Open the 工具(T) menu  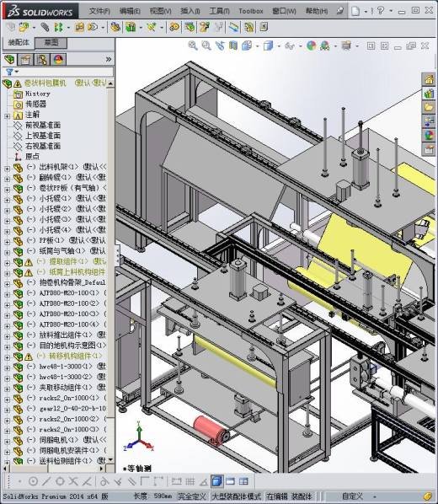[x=220, y=11]
